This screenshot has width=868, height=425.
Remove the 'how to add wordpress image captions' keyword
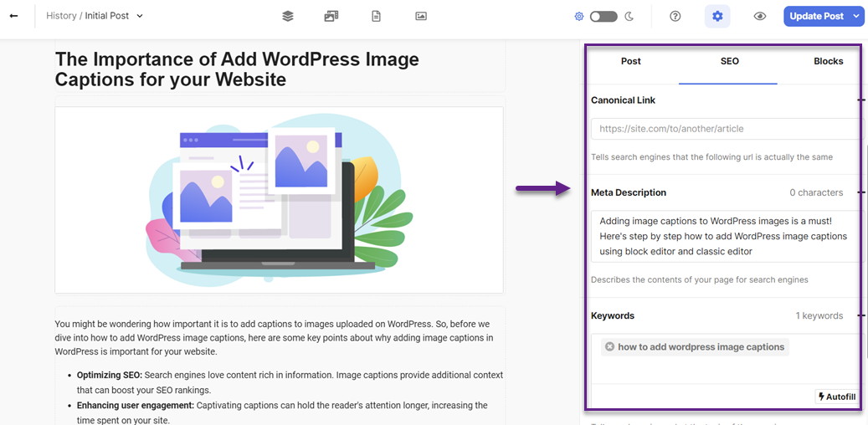coord(609,347)
